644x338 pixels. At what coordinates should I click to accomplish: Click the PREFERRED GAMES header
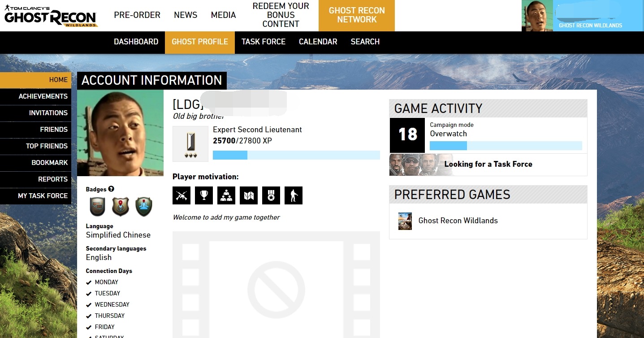(x=488, y=195)
